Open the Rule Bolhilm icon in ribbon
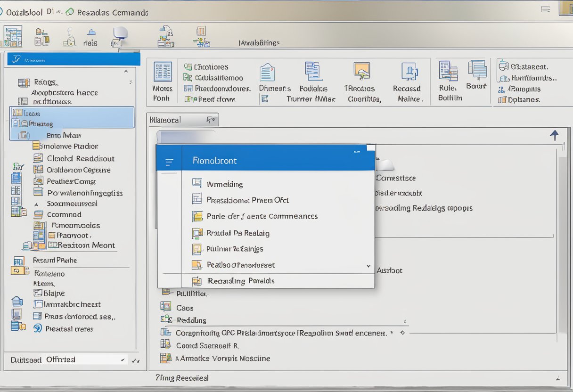This screenshot has height=392, width=573. click(448, 71)
